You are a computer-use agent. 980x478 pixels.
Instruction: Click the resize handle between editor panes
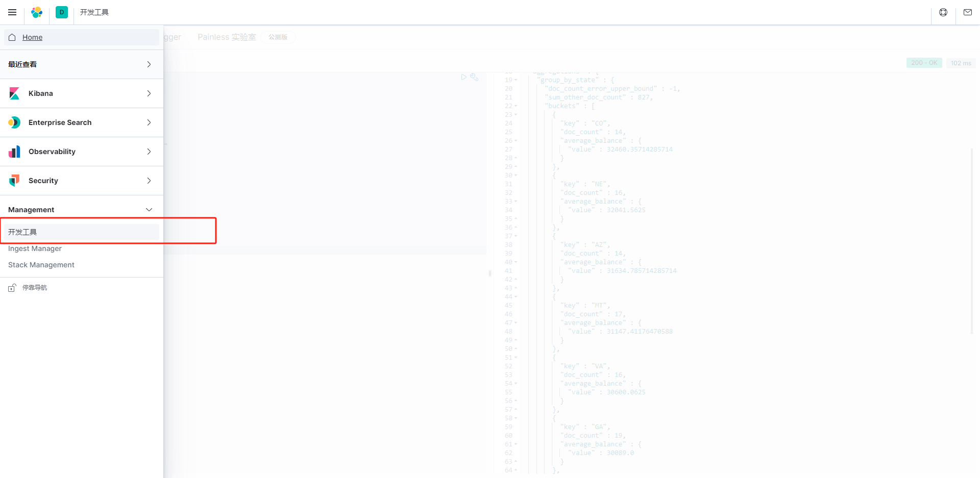tap(490, 273)
